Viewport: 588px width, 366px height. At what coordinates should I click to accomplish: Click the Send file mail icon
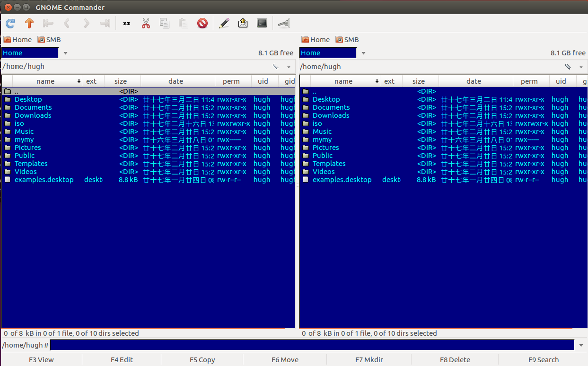coord(243,23)
